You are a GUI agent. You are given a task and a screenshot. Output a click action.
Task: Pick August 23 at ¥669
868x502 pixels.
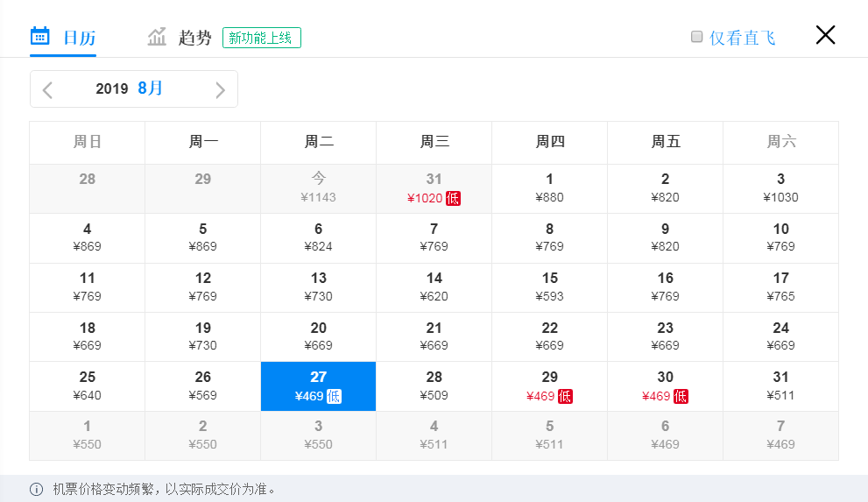click(x=666, y=337)
